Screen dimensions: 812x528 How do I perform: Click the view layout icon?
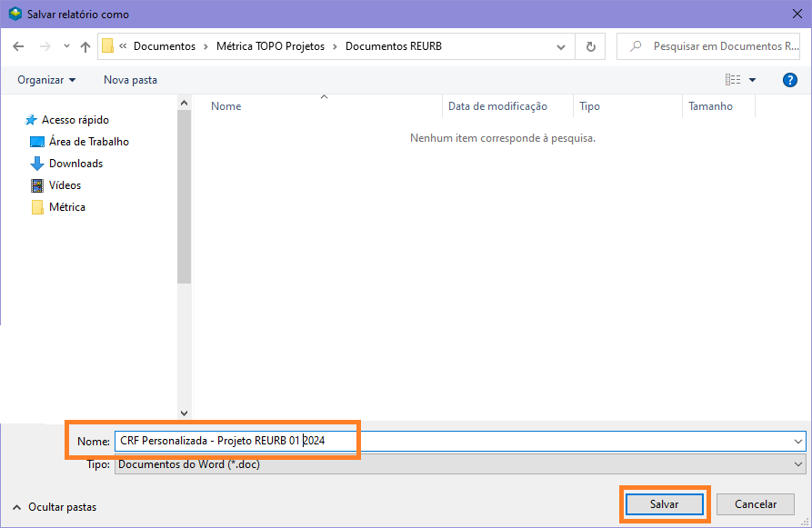coord(733,80)
